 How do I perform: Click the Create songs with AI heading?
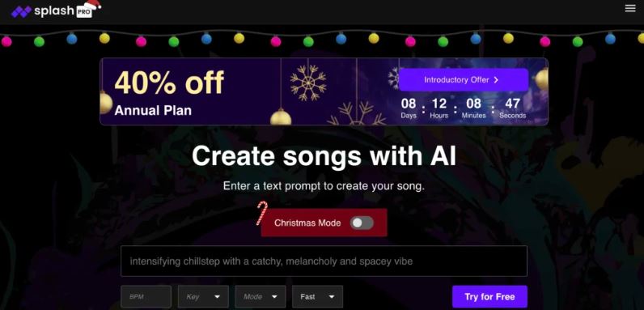(324, 156)
